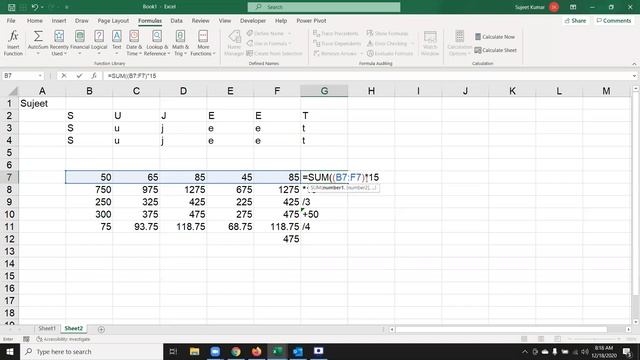Image resolution: width=640 pixels, height=360 pixels.
Task: Click the Name Box showing B7
Action: [x=20, y=76]
